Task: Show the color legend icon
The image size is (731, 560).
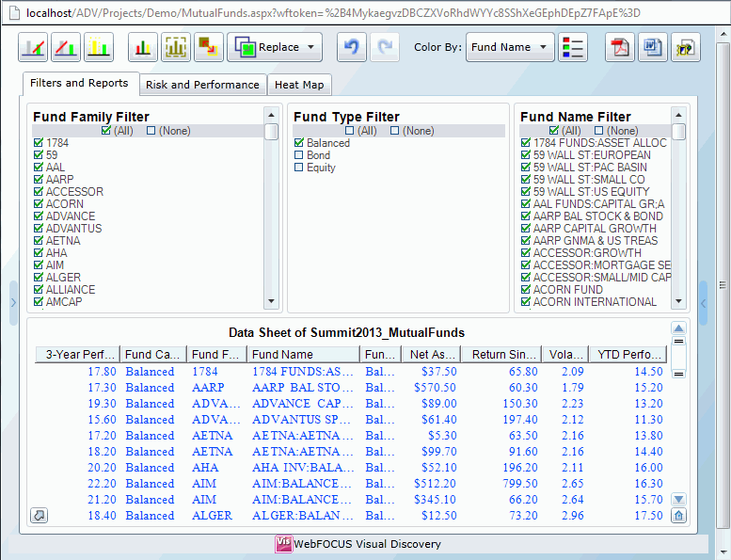Action: tap(573, 47)
